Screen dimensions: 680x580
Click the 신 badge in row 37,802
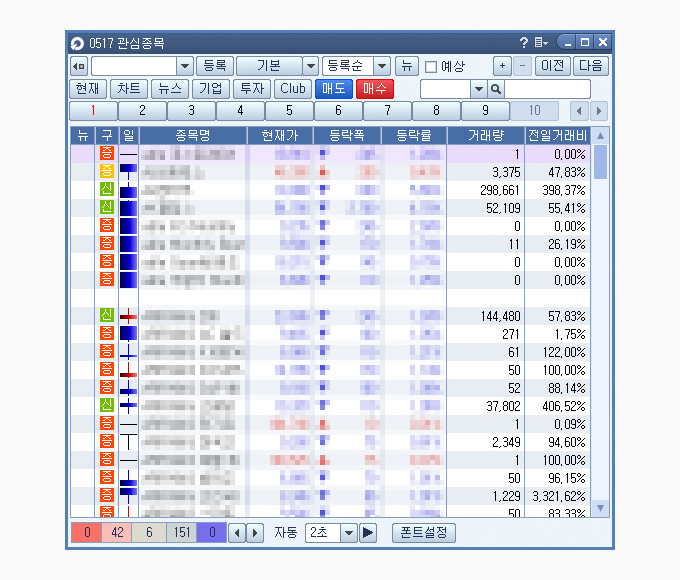pos(107,406)
